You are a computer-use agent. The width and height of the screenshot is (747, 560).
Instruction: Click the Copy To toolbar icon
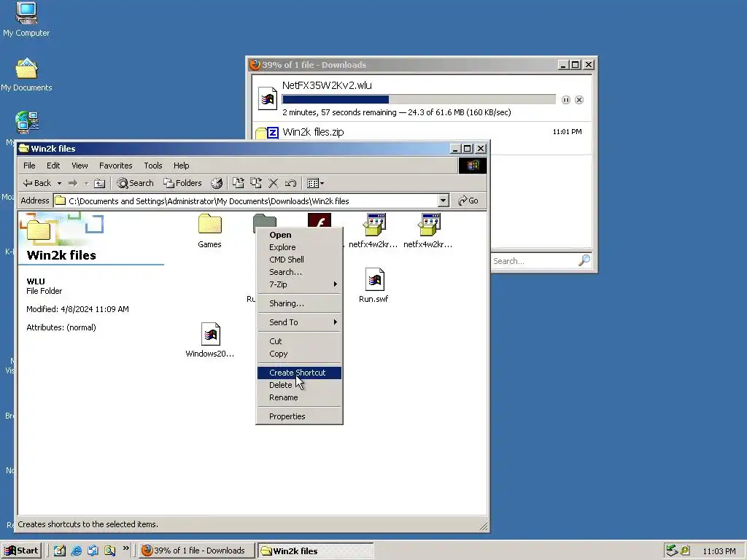pyautogui.click(x=256, y=183)
